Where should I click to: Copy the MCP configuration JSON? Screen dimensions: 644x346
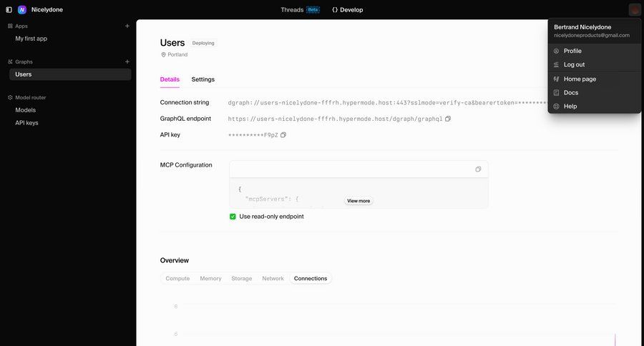click(x=478, y=169)
